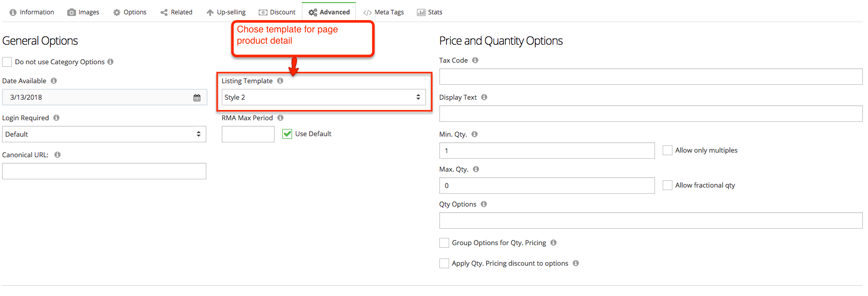Show RMA Max Period info icon

pos(280,118)
